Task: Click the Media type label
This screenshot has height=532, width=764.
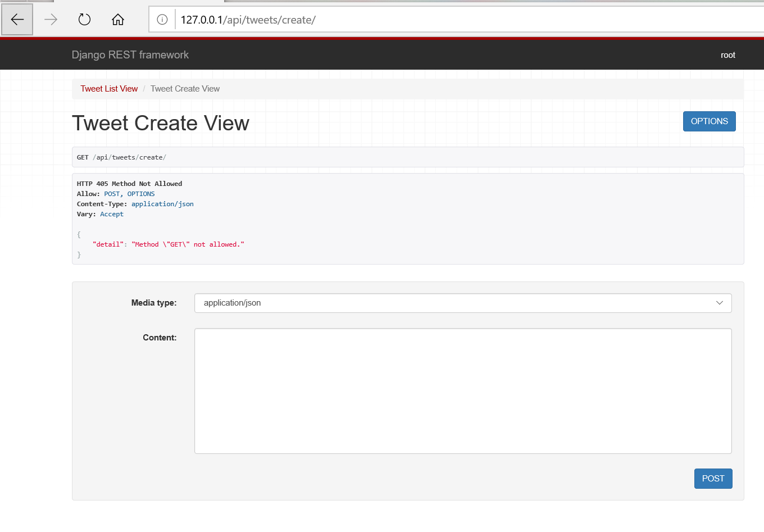Action: (x=154, y=303)
